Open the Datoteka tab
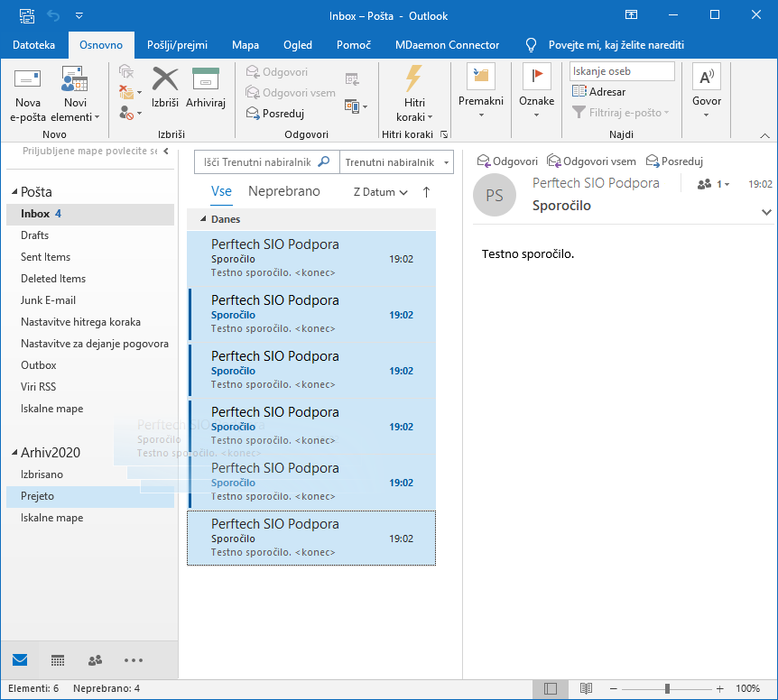This screenshot has width=778, height=700. point(33,45)
